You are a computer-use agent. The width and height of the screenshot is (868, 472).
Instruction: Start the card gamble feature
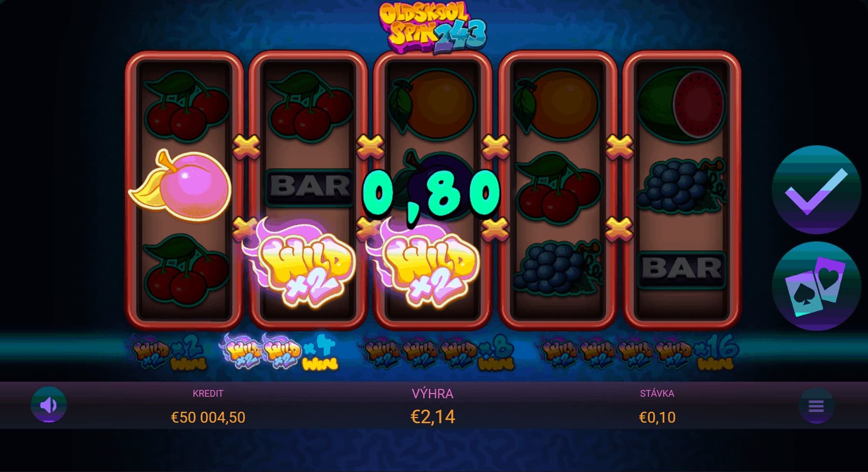[x=816, y=286]
